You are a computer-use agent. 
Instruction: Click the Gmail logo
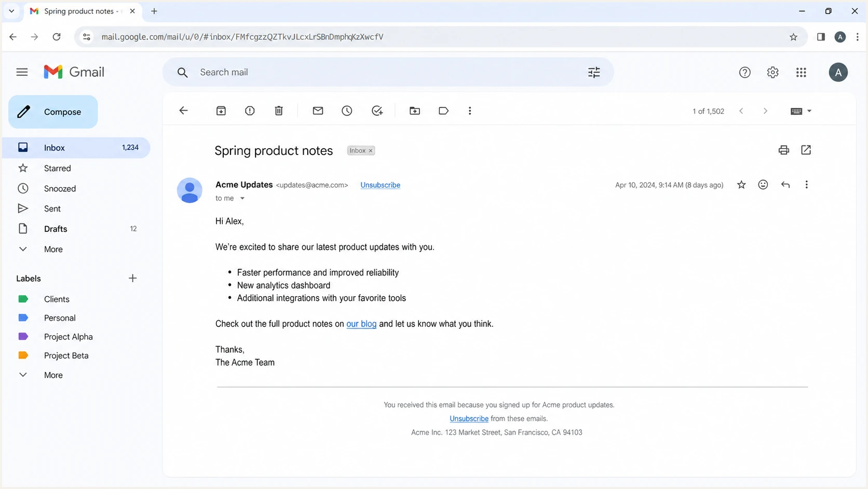[x=74, y=72]
